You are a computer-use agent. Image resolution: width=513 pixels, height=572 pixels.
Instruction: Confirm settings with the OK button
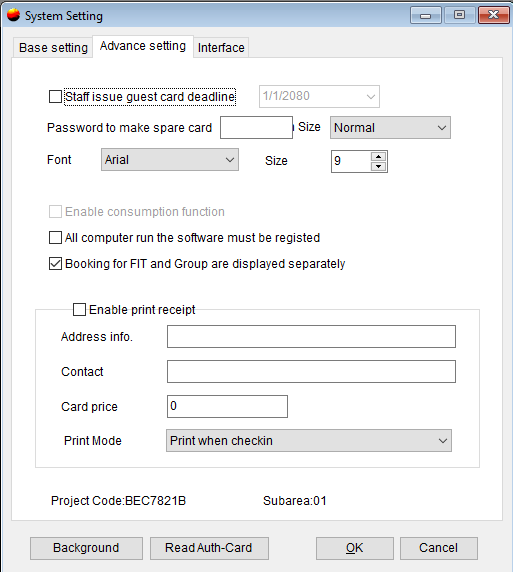[x=355, y=548]
